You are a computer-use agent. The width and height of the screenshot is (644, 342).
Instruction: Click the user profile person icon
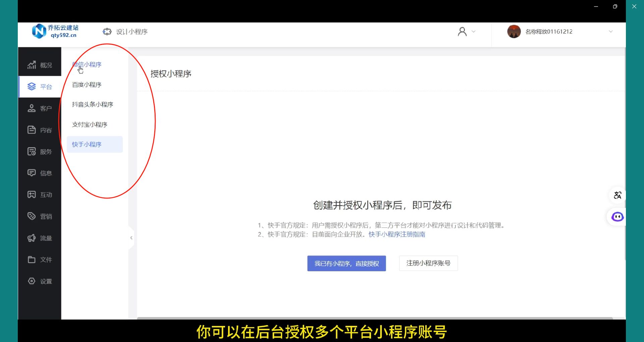tap(462, 32)
